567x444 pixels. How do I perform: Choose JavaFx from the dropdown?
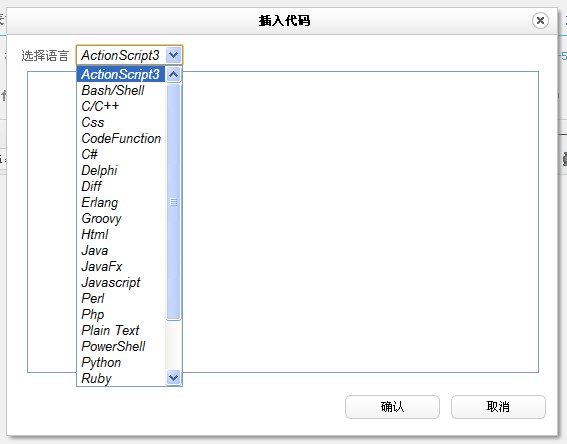point(121,266)
